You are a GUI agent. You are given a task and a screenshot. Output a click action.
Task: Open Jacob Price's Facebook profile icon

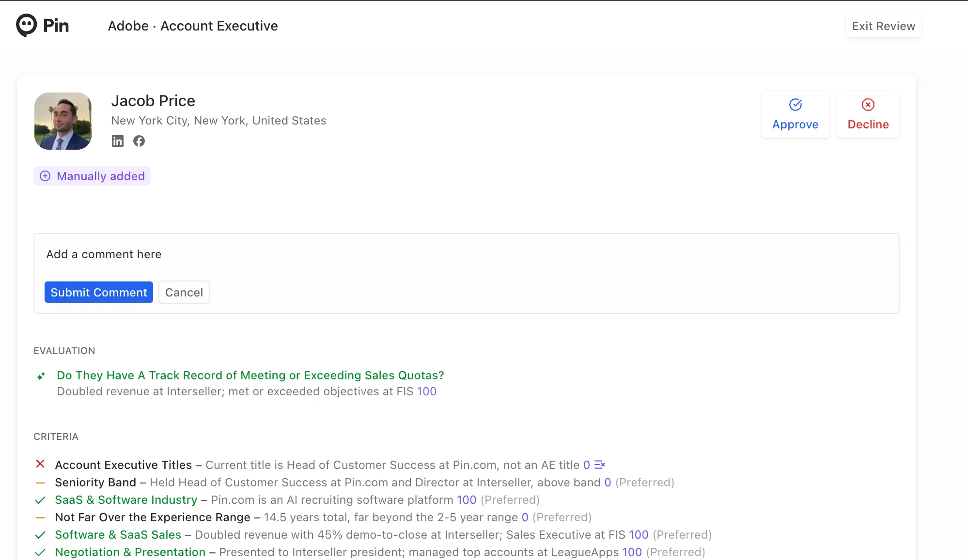[139, 141]
